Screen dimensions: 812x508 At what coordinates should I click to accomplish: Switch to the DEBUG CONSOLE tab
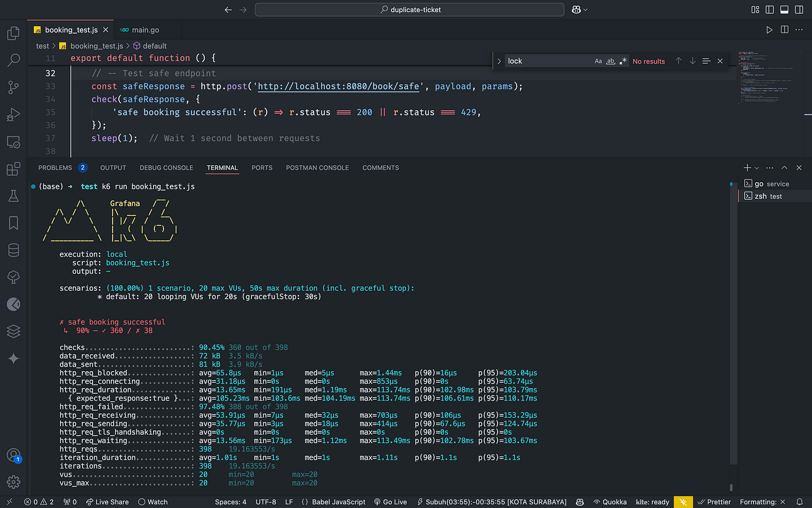pos(166,168)
